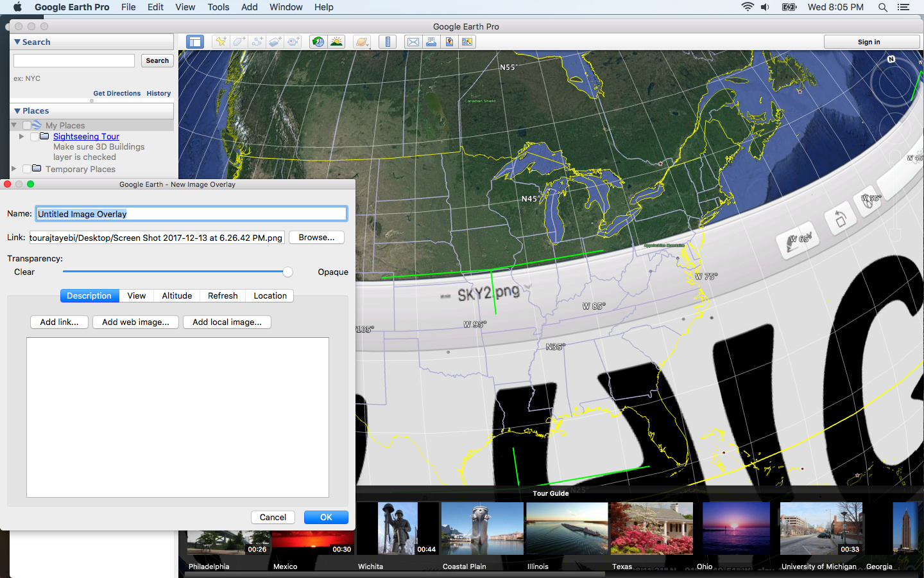Click the N compass north marker

point(891,59)
